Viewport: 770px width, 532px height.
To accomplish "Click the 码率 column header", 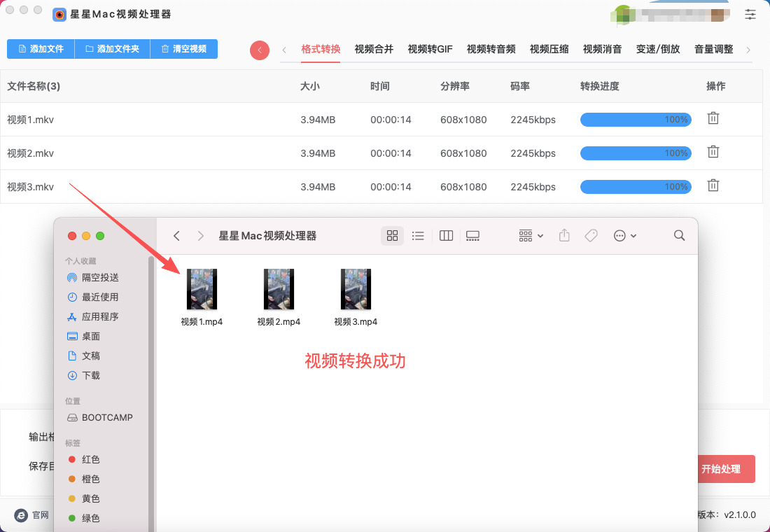I will [520, 87].
